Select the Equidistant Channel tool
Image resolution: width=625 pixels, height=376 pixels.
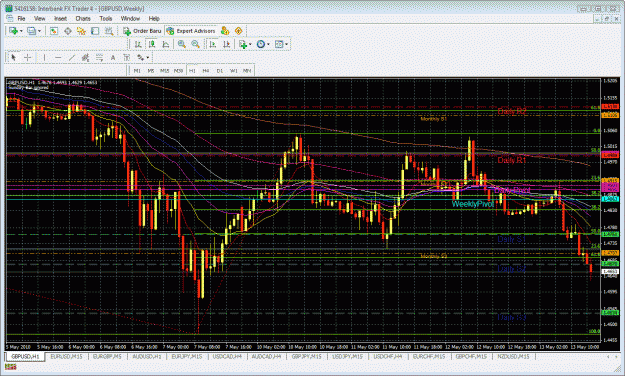pos(85,58)
